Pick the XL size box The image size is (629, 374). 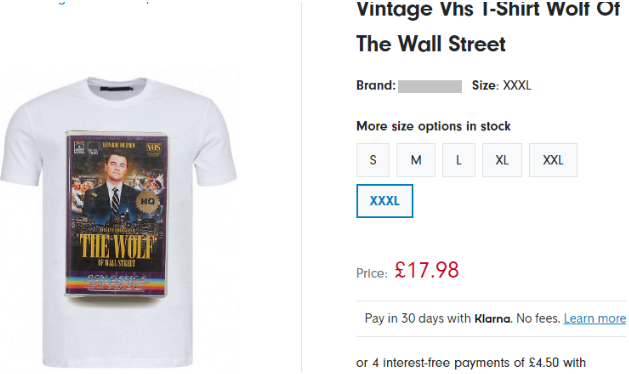click(502, 160)
